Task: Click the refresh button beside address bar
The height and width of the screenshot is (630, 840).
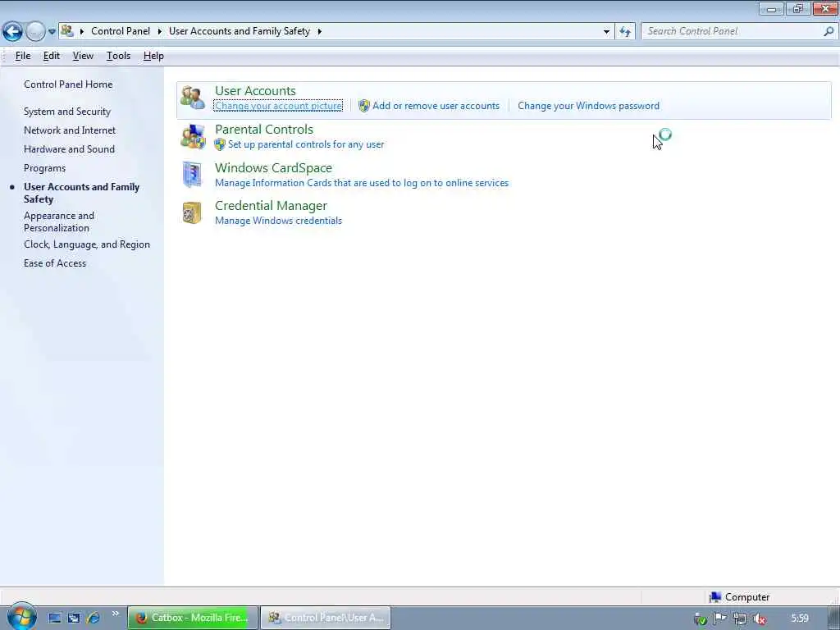Action: [x=625, y=31]
